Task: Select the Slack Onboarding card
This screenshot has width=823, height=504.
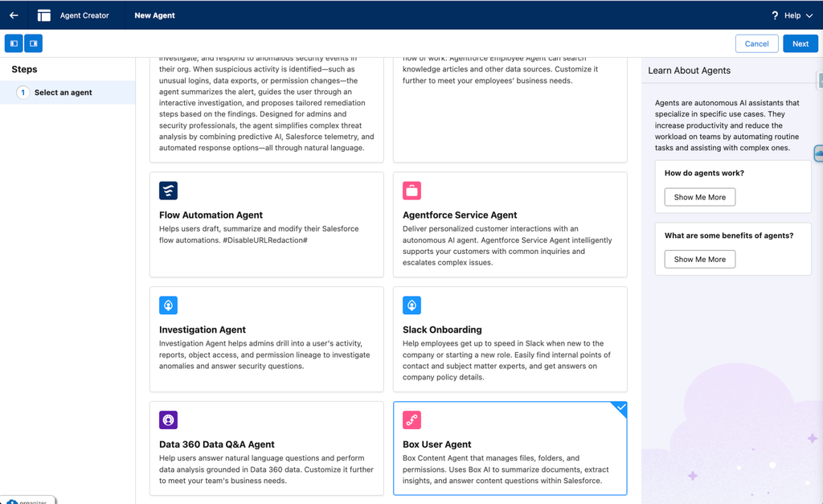Action: (510, 339)
